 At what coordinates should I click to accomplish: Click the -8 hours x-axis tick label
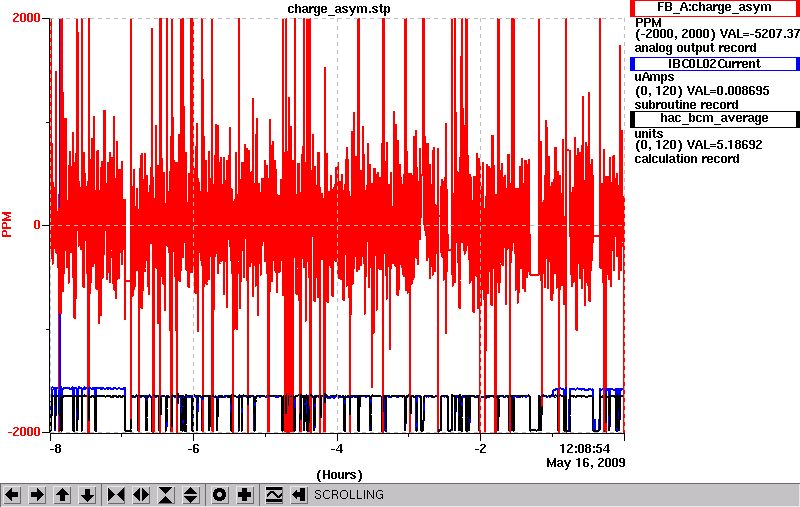click(55, 449)
